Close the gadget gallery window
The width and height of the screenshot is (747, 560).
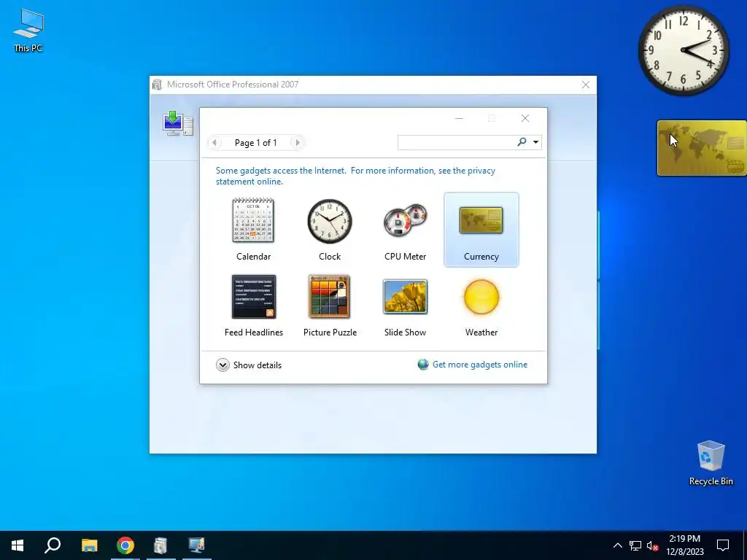click(525, 118)
